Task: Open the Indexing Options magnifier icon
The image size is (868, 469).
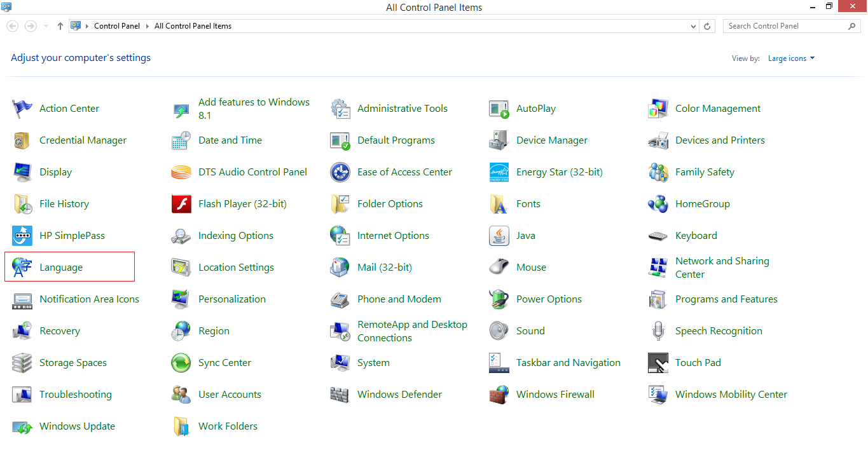Action: (181, 236)
